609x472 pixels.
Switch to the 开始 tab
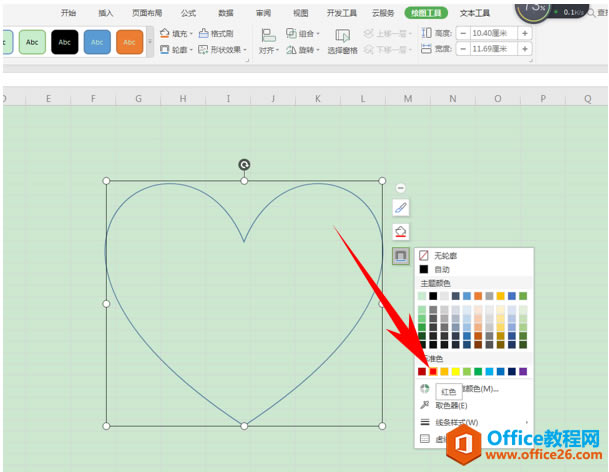tap(68, 13)
